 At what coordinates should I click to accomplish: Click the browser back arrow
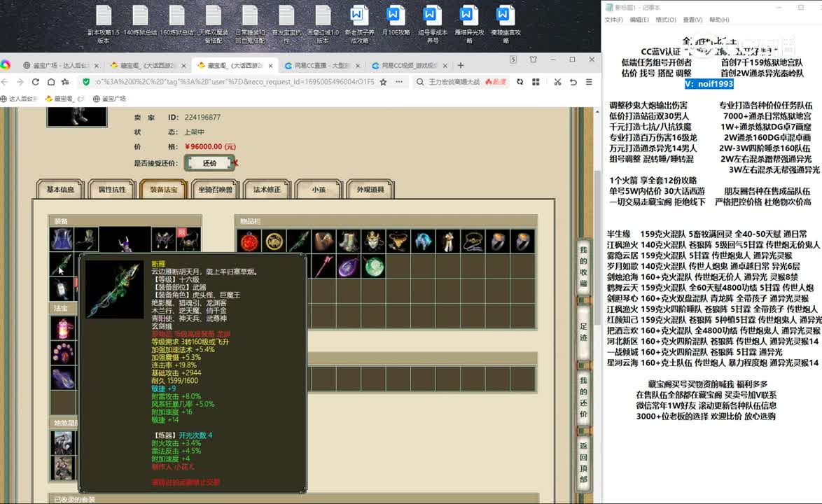(x=5, y=82)
